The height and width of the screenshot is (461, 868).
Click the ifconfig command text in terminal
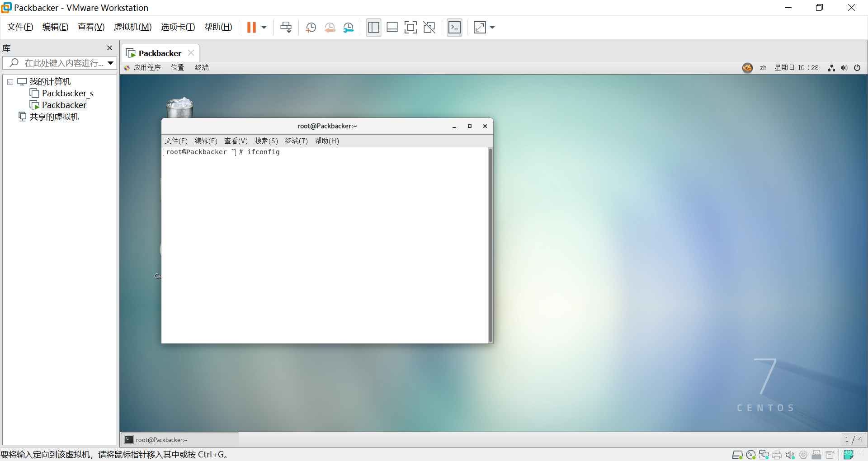tap(264, 152)
